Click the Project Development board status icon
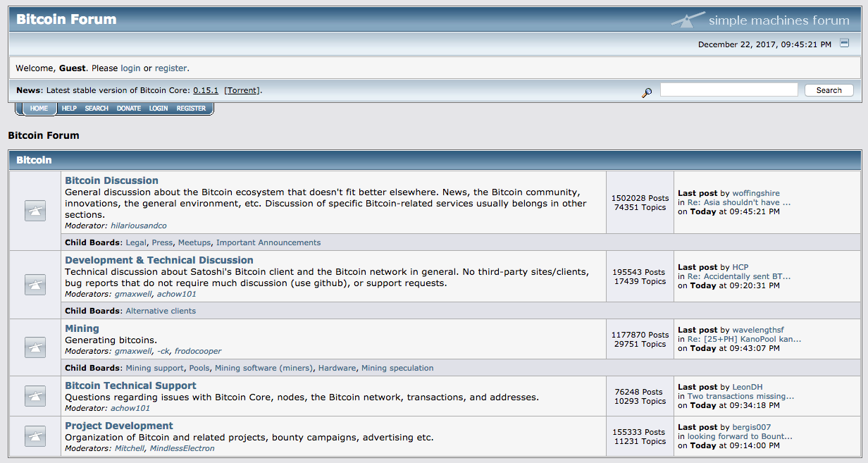This screenshot has width=868, height=463. coord(35,436)
